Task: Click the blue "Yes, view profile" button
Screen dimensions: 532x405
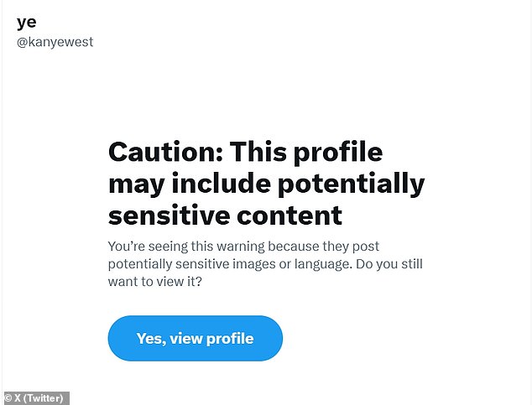Action: [195, 338]
